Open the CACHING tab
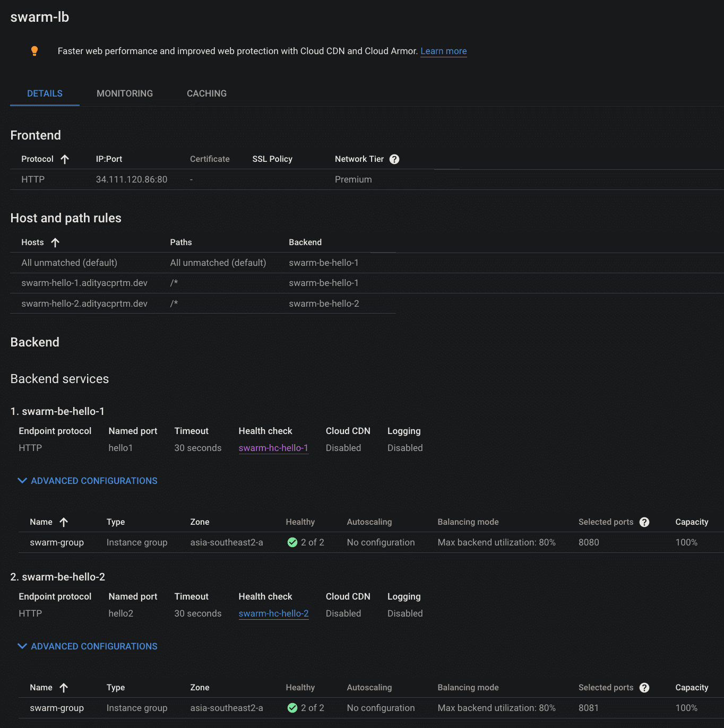The height and width of the screenshot is (728, 724). 206,93
